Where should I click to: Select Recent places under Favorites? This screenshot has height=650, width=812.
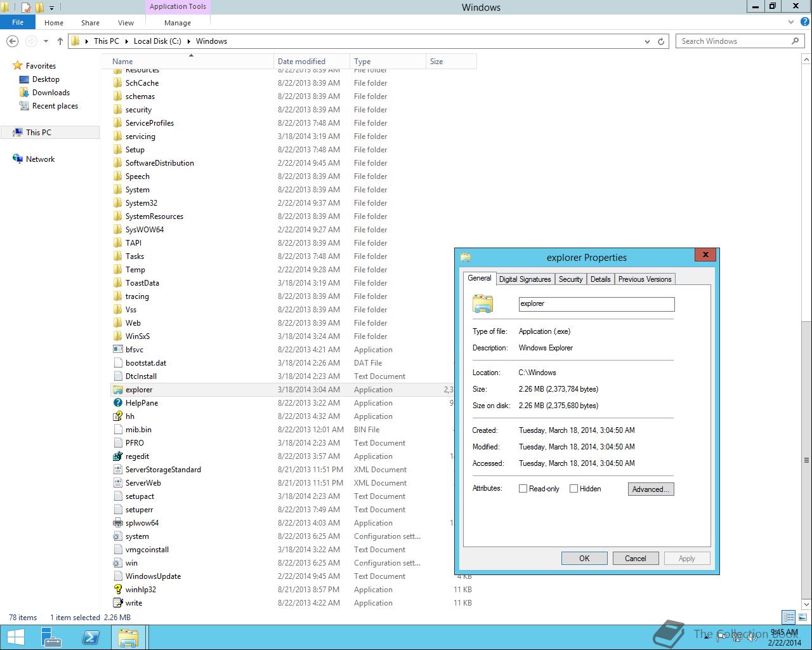point(55,106)
